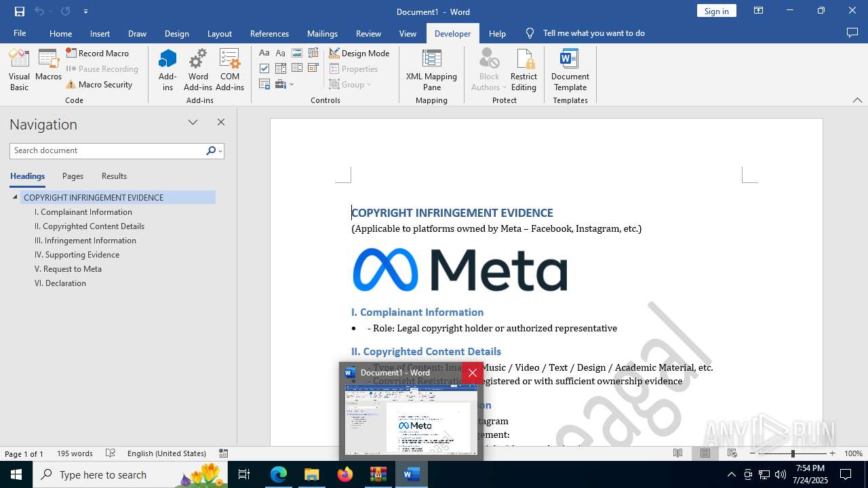Toggle Design Mode
This screenshot has height=488, width=868.
(359, 53)
